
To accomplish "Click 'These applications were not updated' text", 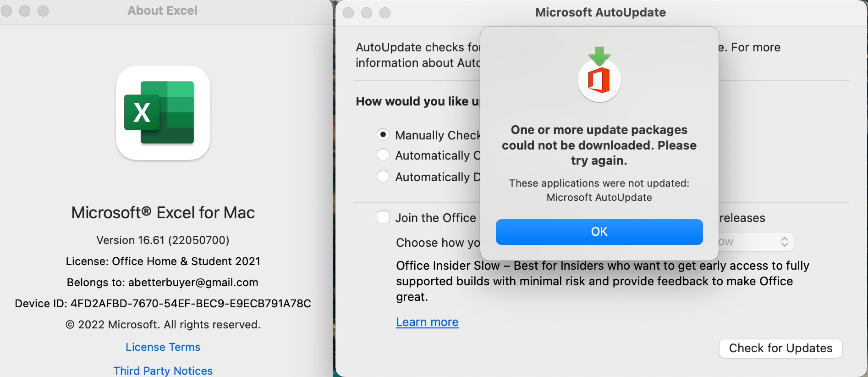I will pyautogui.click(x=599, y=183).
